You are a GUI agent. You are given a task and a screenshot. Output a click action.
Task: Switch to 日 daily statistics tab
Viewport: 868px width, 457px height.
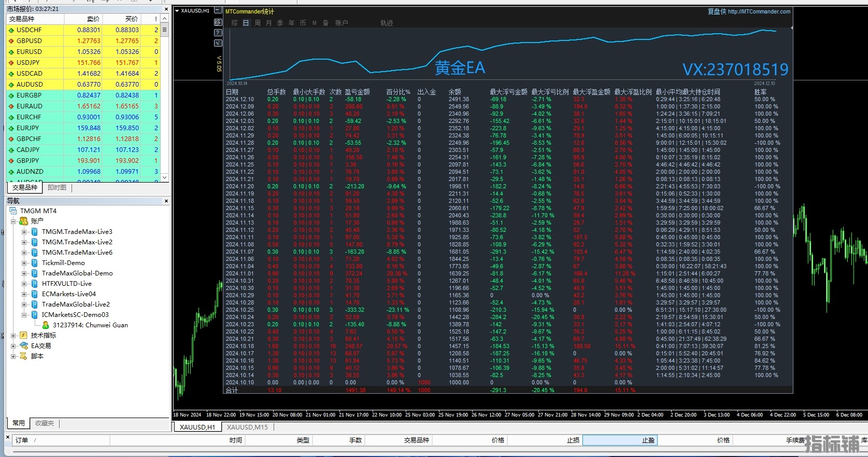click(x=246, y=23)
